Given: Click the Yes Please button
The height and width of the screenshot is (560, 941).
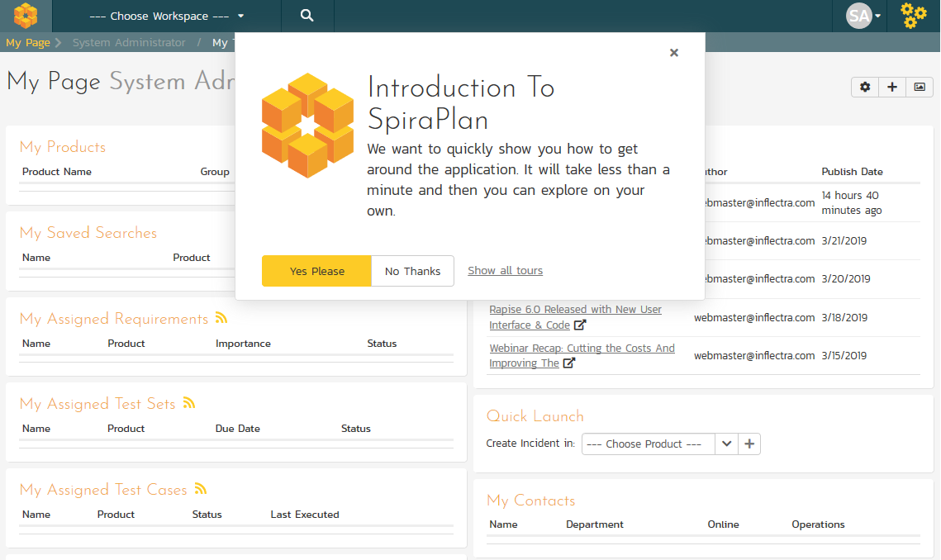Looking at the screenshot, I should [317, 271].
